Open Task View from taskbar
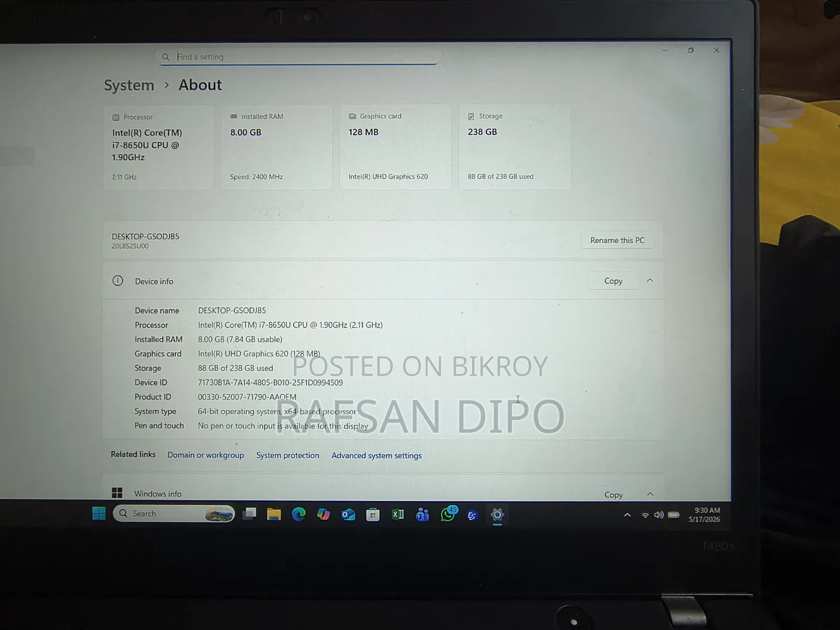840x630 pixels. [x=249, y=513]
